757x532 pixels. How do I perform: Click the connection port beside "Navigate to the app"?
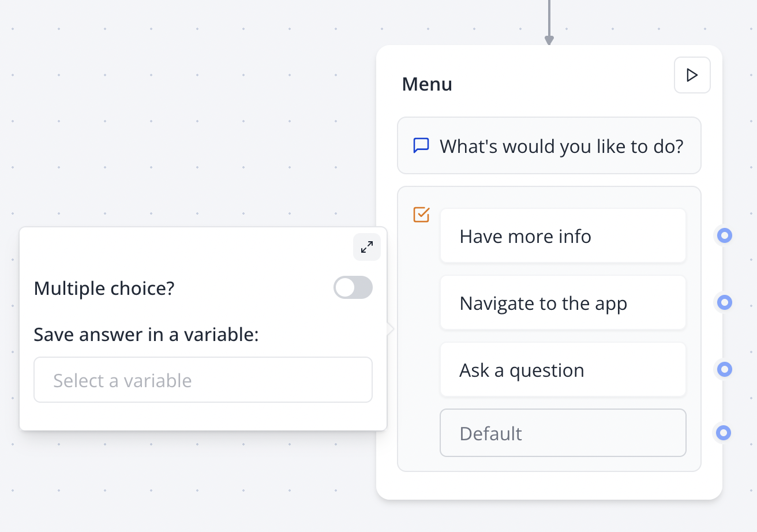724,302
